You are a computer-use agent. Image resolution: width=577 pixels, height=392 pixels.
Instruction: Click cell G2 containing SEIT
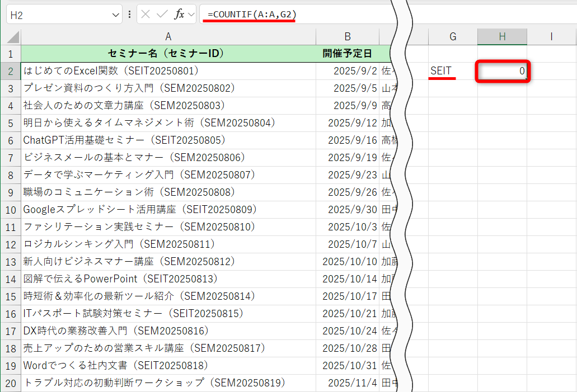[x=452, y=70]
